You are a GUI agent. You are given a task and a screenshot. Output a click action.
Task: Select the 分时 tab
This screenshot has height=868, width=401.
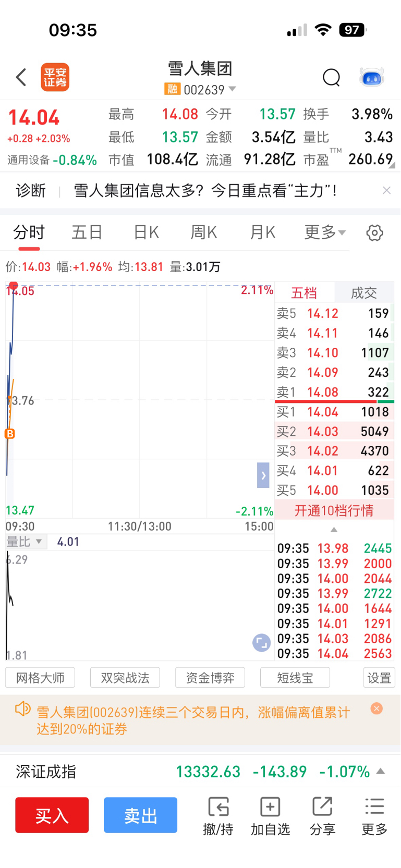point(29,232)
